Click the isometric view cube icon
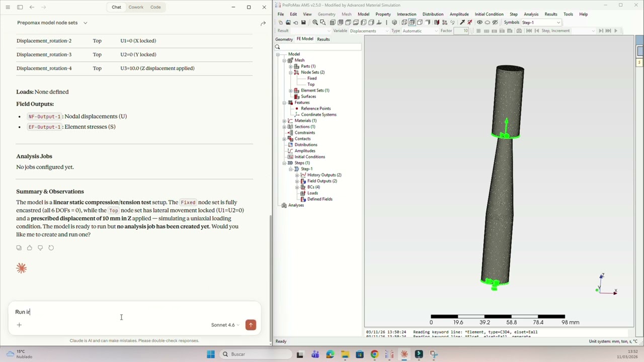Screen dimensions: 644x362 point(394,23)
